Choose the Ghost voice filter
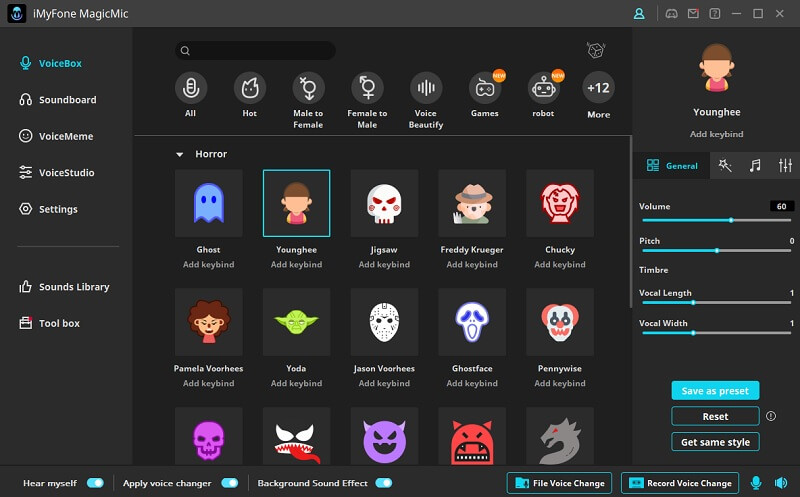Image resolution: width=800 pixels, height=497 pixels. pyautogui.click(x=209, y=203)
